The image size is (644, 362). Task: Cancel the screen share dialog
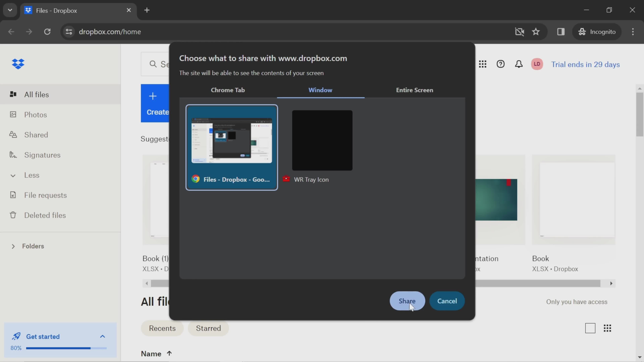pyautogui.click(x=447, y=301)
